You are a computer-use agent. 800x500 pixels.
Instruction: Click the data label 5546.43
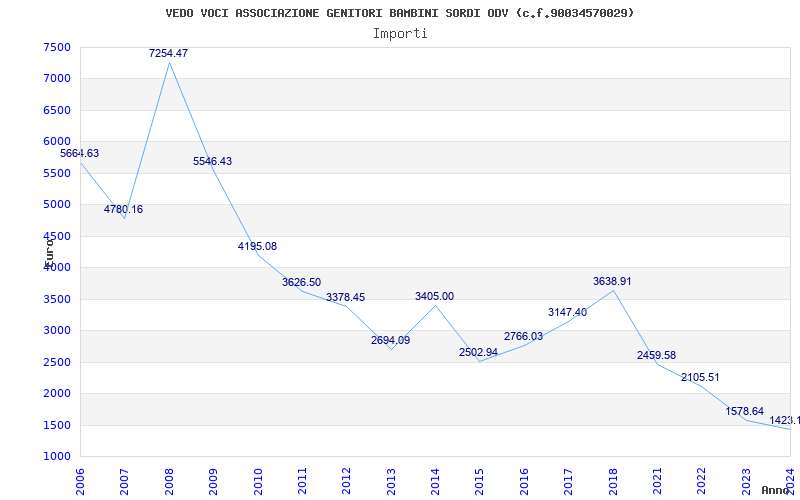tap(212, 161)
